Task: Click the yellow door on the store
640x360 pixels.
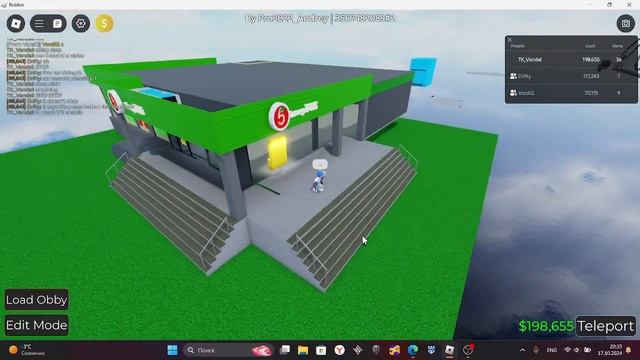Action: click(x=277, y=153)
